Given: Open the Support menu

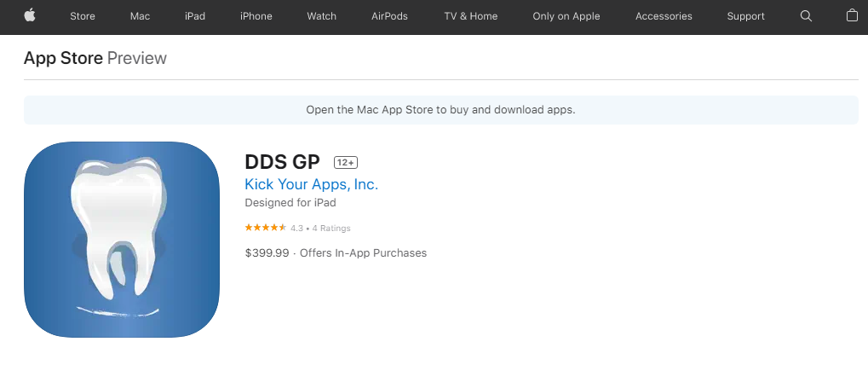Looking at the screenshot, I should [x=745, y=16].
